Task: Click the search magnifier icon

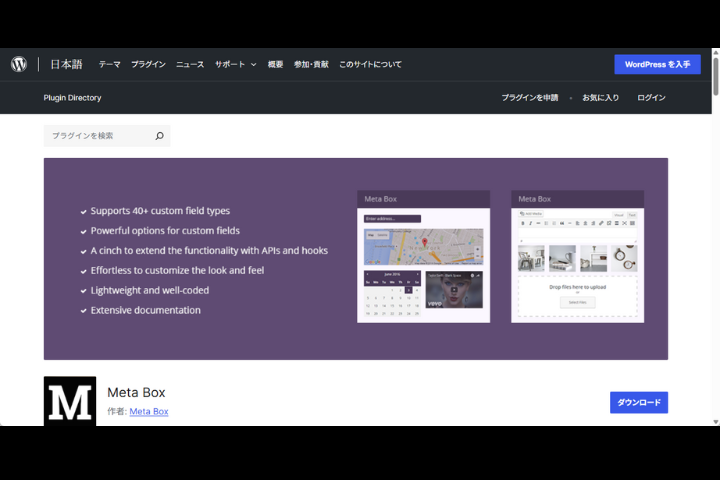Action: click(159, 136)
